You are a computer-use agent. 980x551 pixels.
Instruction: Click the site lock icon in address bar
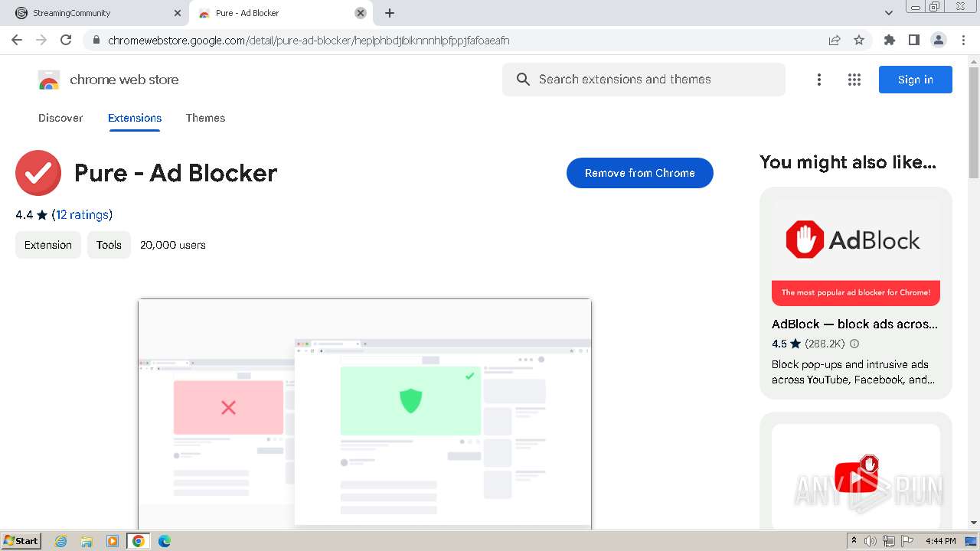[x=96, y=40]
